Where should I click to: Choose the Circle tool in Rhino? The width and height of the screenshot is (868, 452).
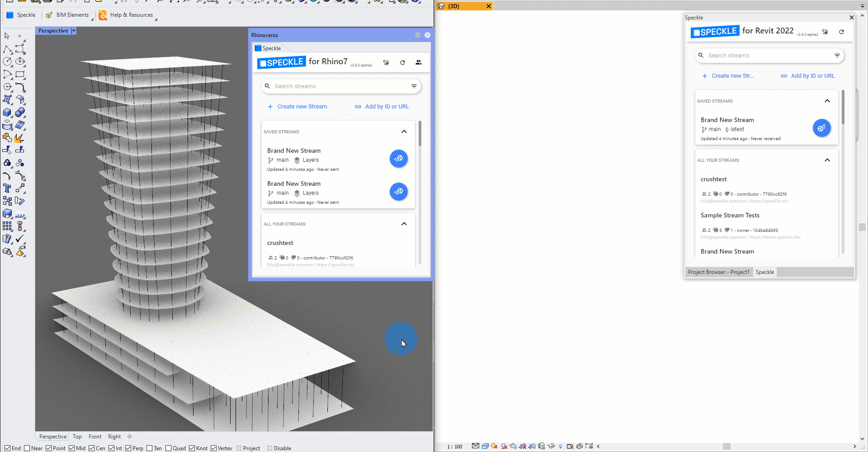[7, 61]
